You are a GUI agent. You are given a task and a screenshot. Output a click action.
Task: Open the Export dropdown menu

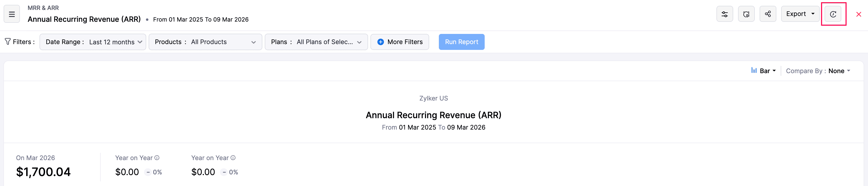[x=800, y=14]
